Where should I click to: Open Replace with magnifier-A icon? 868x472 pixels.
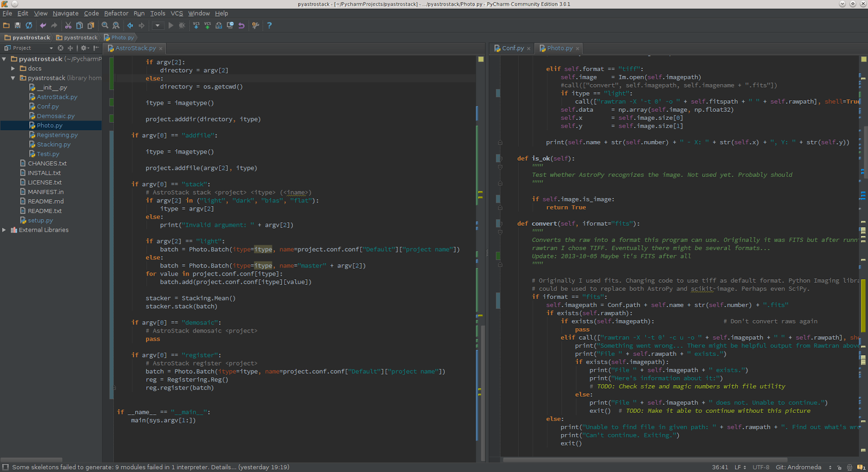click(x=116, y=25)
